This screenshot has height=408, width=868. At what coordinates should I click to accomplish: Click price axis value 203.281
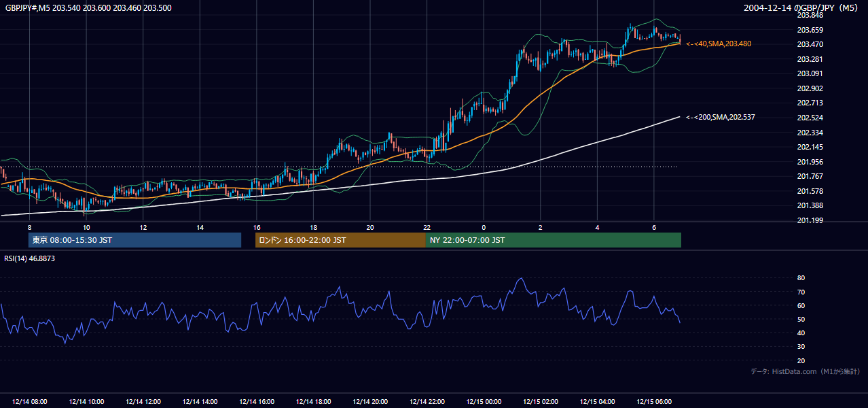click(809, 59)
